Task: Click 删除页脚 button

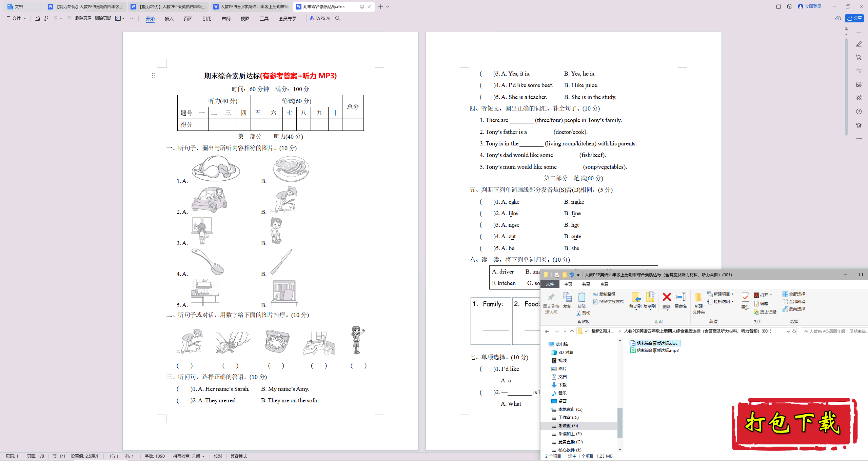Action: click(103, 18)
